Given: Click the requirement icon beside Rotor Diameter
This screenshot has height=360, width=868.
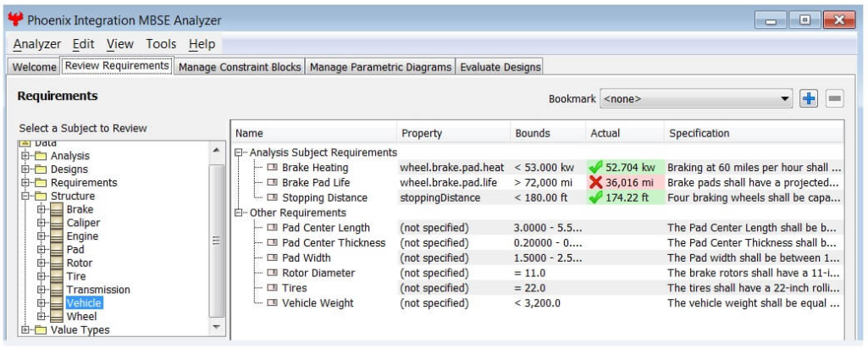Looking at the screenshot, I should 272,273.
